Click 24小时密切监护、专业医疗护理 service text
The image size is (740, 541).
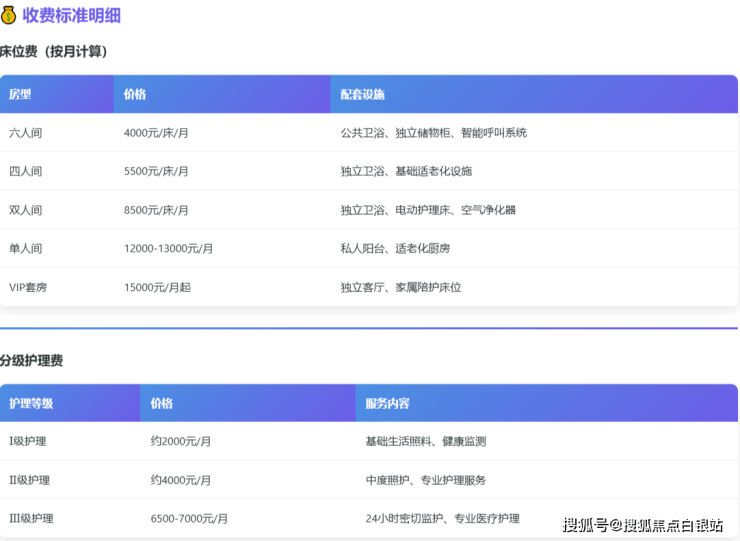(442, 518)
